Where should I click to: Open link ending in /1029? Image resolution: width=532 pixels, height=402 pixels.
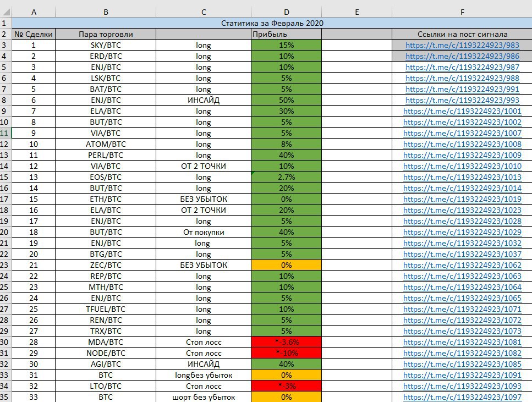462,232
